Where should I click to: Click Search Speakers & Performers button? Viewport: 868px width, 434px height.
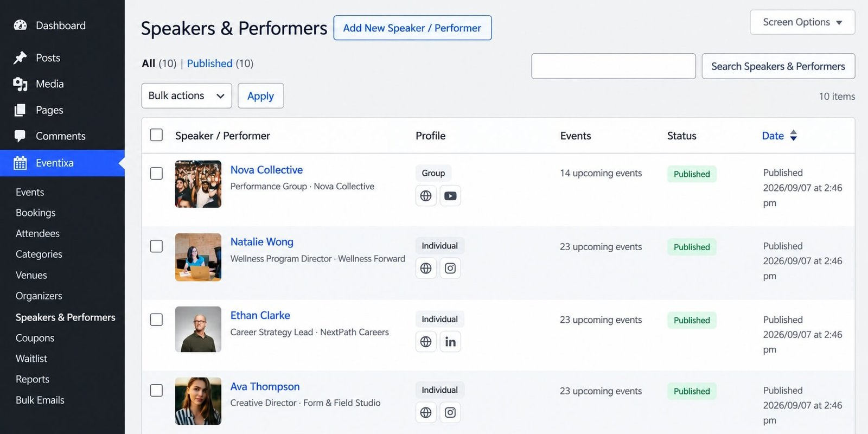778,66
